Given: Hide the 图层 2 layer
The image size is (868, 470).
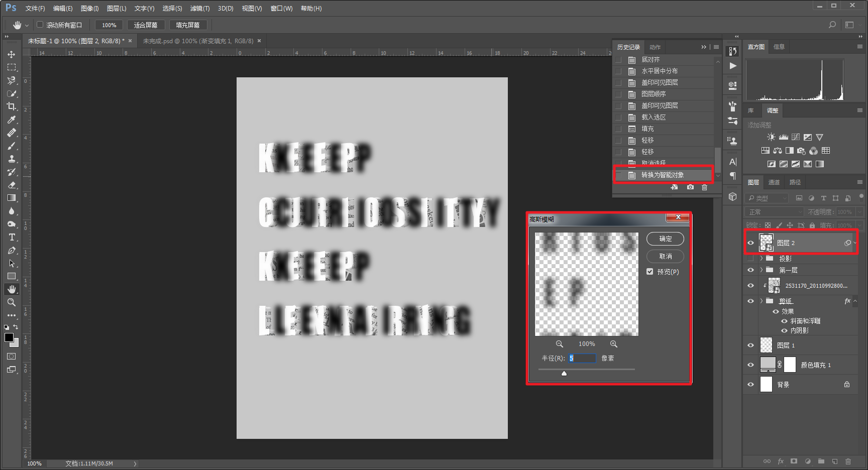Looking at the screenshot, I should (x=750, y=243).
